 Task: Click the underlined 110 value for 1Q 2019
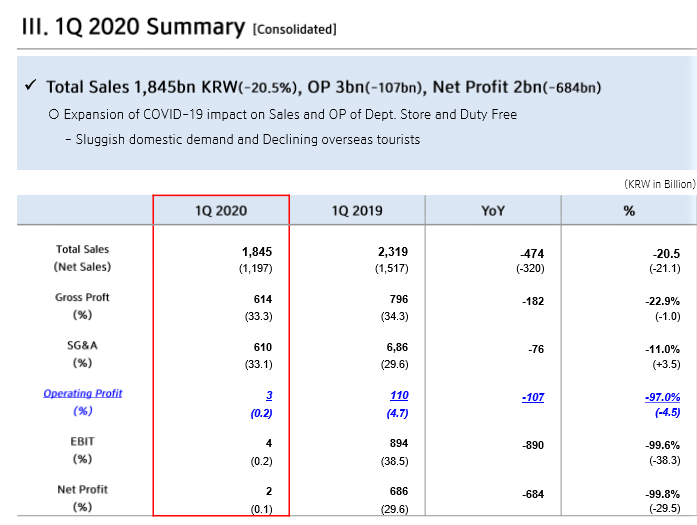point(397,395)
